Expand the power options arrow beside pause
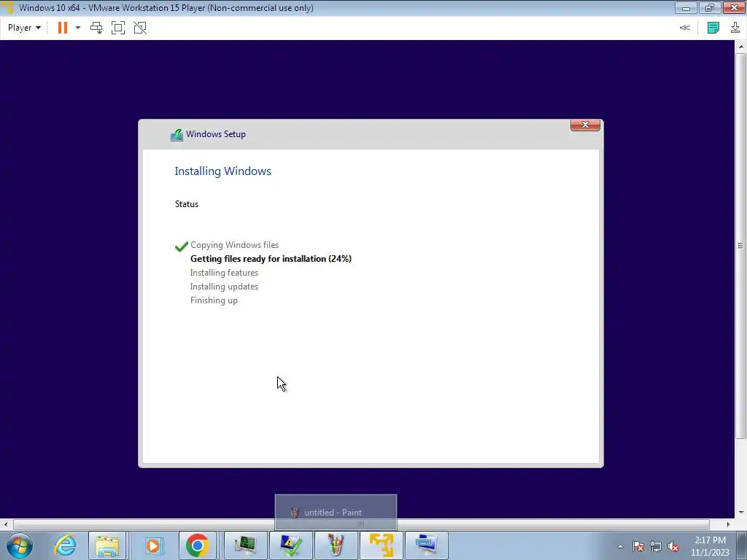The width and height of the screenshot is (747, 560). pyautogui.click(x=78, y=28)
